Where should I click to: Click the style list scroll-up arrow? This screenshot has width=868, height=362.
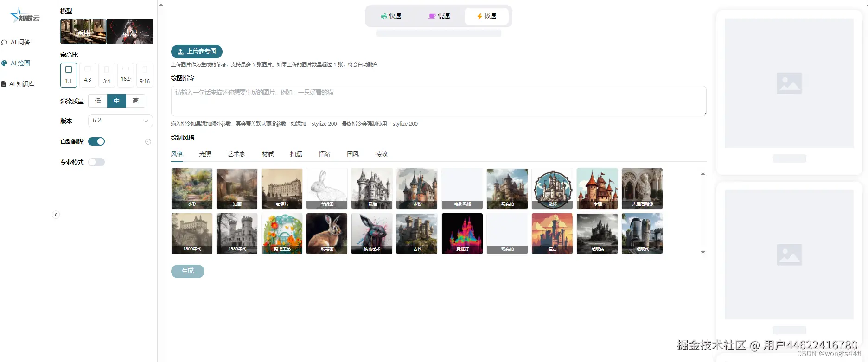[x=703, y=174]
